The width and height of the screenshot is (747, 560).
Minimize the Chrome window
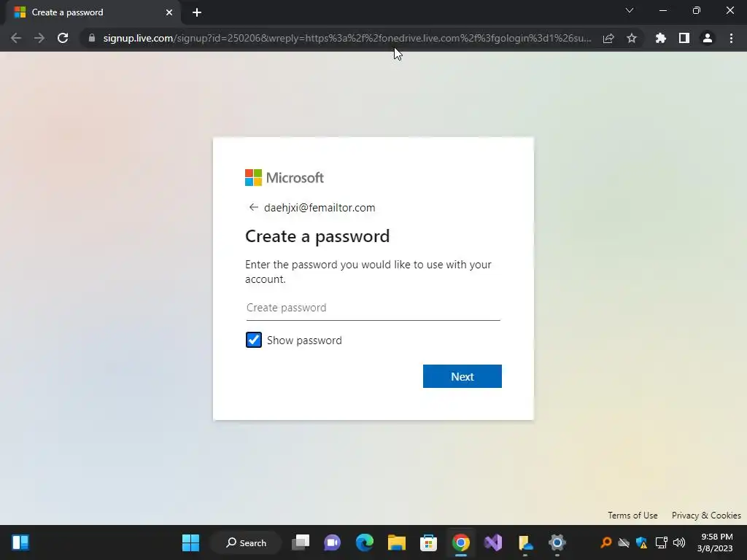pos(662,10)
